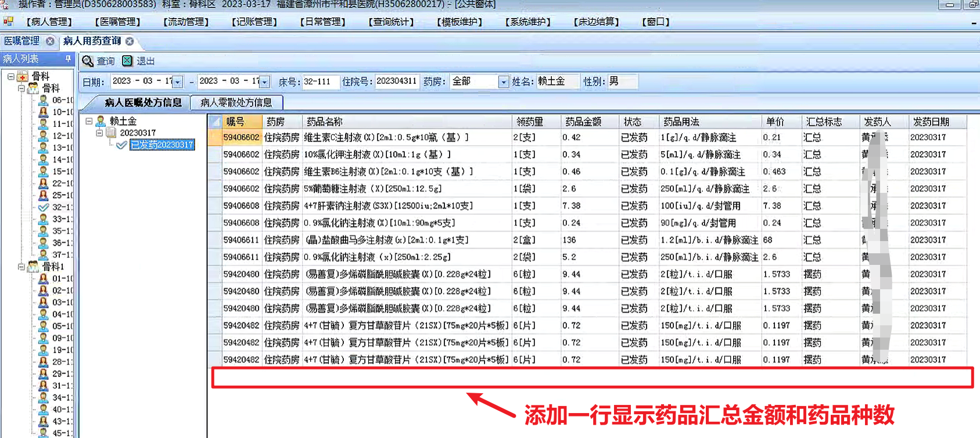Open the 【床边结算】 menu
The height and width of the screenshot is (438, 980).
(597, 22)
